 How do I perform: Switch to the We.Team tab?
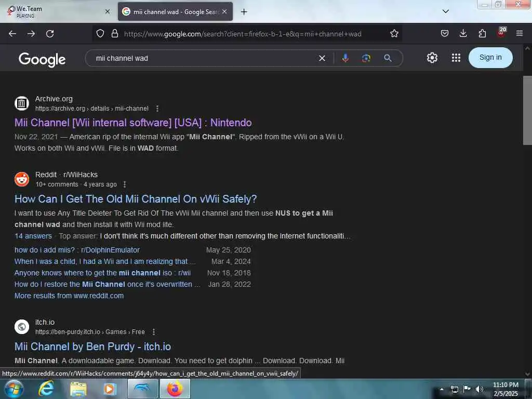(58, 11)
